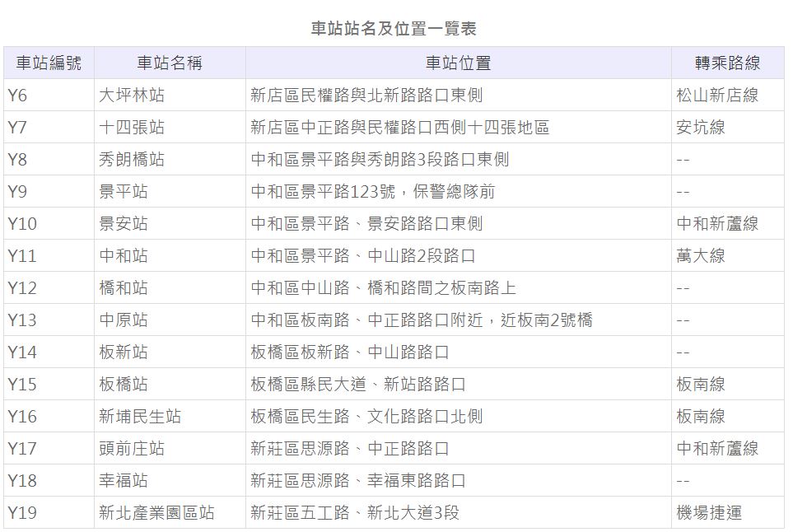This screenshot has height=532, width=793.
Task: Select the 車站編號 column header
Action: tap(49, 63)
